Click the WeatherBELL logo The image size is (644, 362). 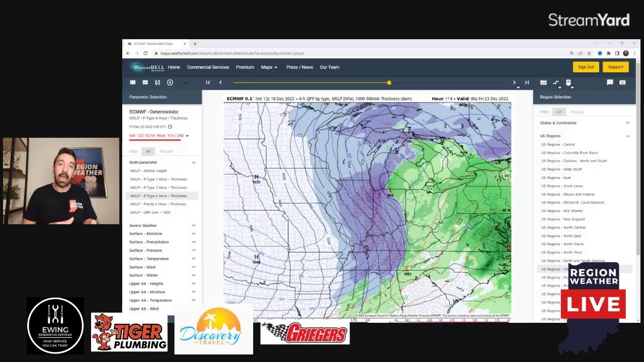[146, 67]
